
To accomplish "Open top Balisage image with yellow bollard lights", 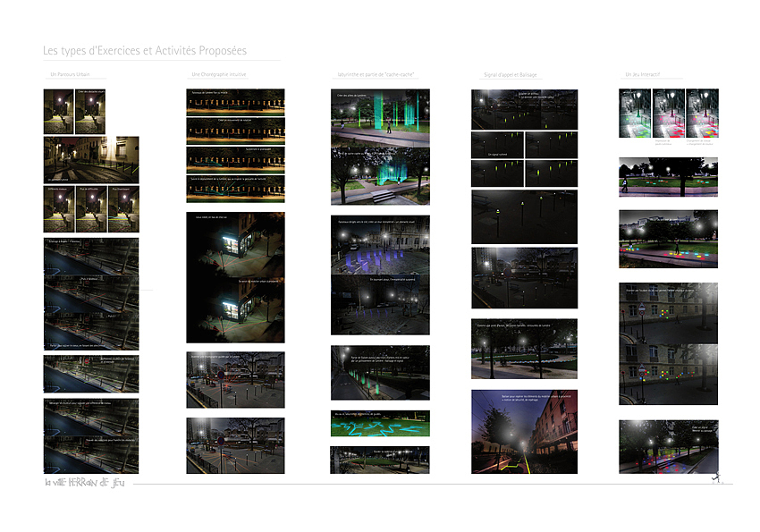I will (x=525, y=109).
